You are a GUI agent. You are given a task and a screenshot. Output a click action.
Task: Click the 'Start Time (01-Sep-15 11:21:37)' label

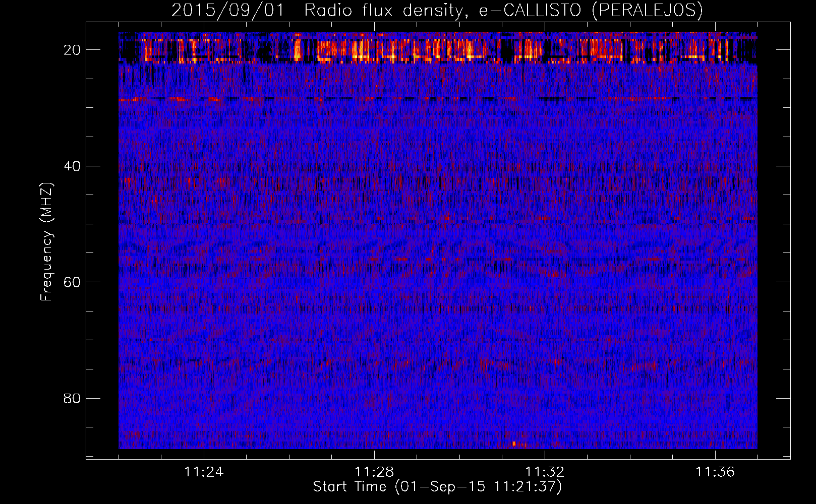coord(437,487)
